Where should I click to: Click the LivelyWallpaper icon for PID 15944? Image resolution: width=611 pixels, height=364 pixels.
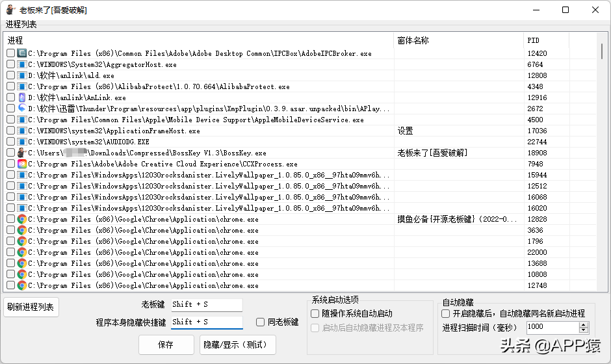[x=22, y=175]
